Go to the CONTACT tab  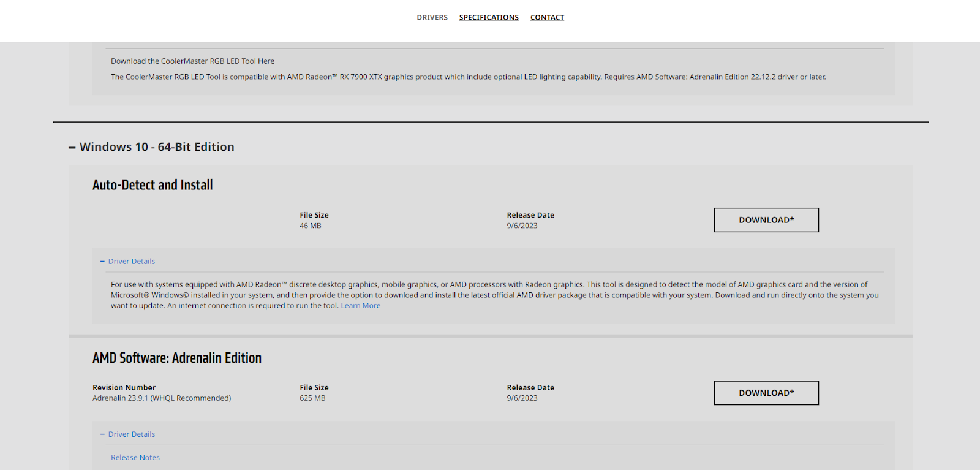coord(547,17)
